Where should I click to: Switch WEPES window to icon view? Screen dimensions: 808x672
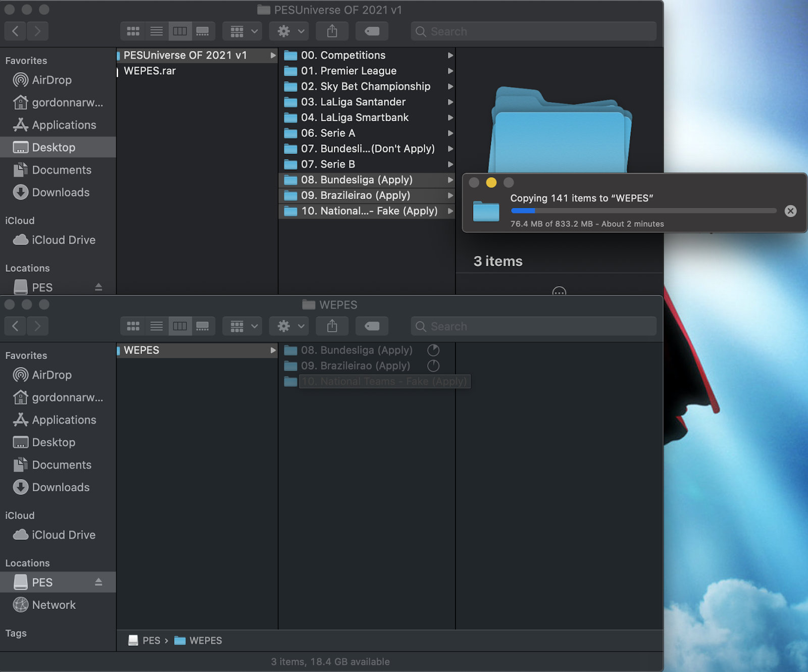coord(133,326)
